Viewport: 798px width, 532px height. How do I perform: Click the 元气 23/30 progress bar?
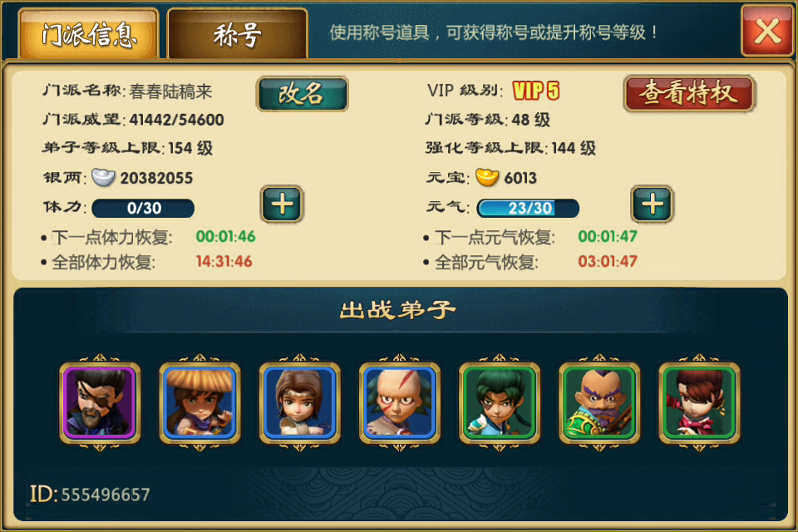click(x=528, y=208)
